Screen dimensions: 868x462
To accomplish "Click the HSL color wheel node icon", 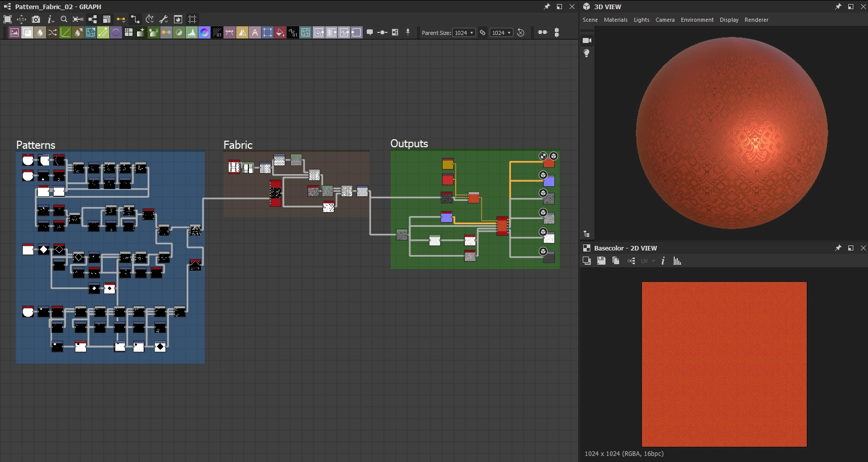I will (x=204, y=33).
